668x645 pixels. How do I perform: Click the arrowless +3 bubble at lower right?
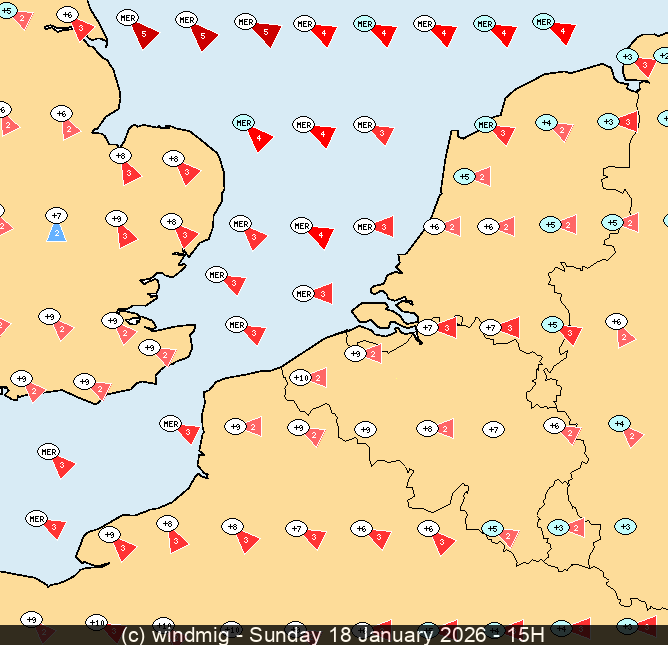tap(625, 526)
